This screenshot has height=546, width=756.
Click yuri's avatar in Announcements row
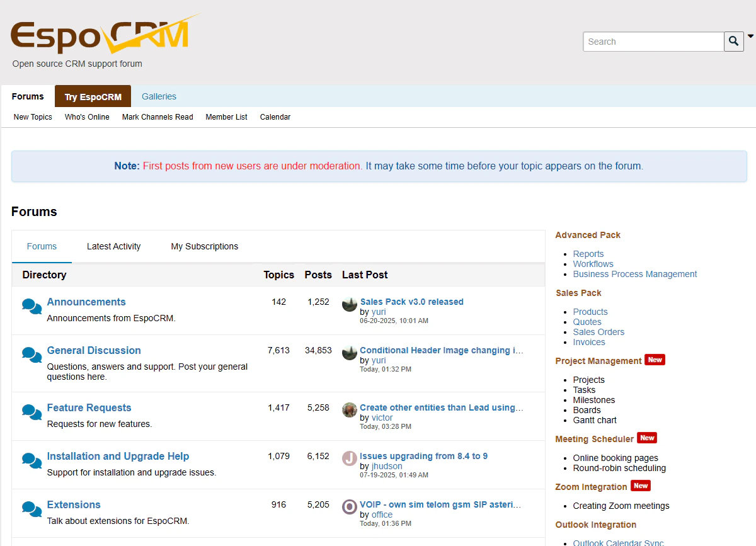[x=350, y=304]
